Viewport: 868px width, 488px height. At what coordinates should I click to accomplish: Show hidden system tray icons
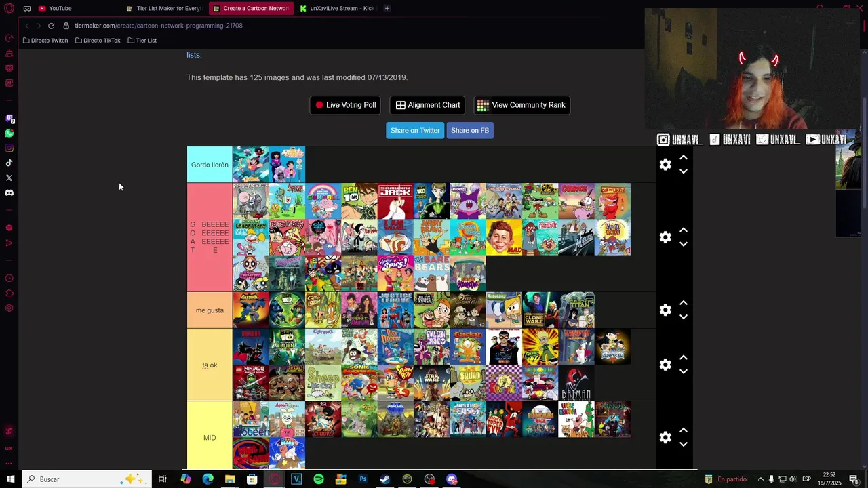(x=760, y=479)
